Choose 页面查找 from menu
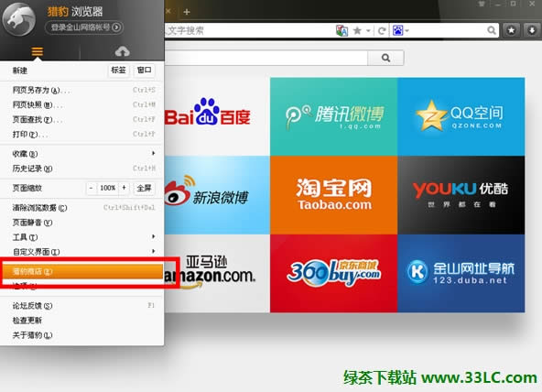The image size is (542, 392). tap(81, 120)
